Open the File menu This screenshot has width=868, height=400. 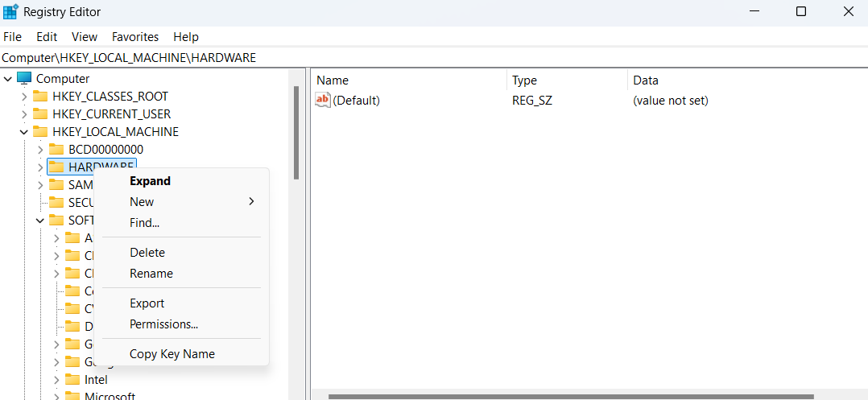(12, 36)
